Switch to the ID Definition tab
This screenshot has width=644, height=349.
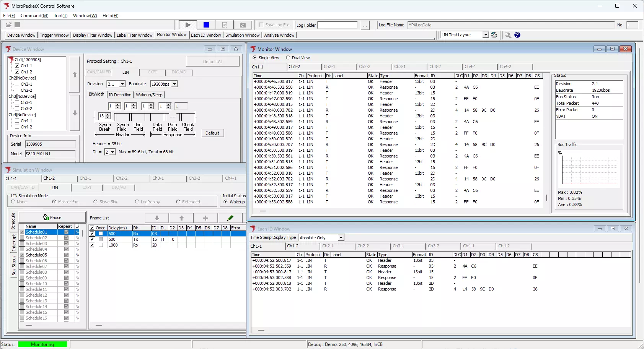(120, 95)
